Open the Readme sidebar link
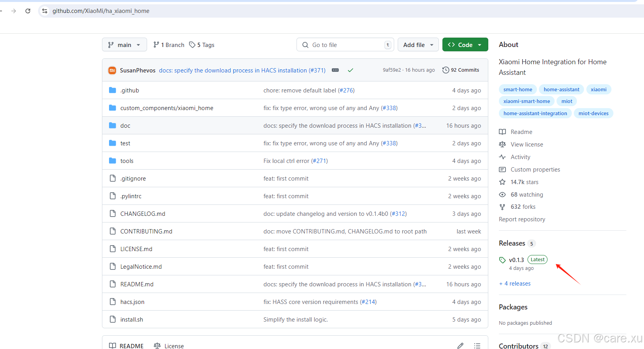This screenshot has width=644, height=349. [x=516, y=132]
